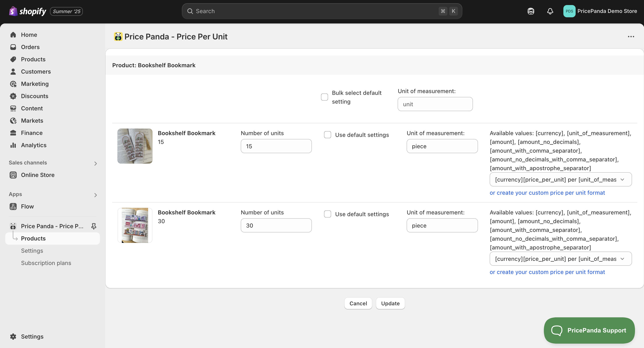The image size is (644, 348).
Task: Click the Finance bank icon
Action: 13,133
